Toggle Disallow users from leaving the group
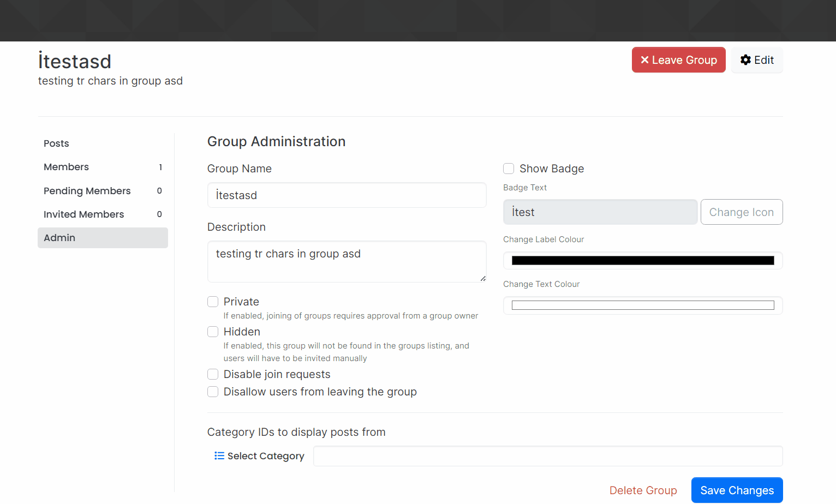The height and width of the screenshot is (504, 836). coord(213,392)
